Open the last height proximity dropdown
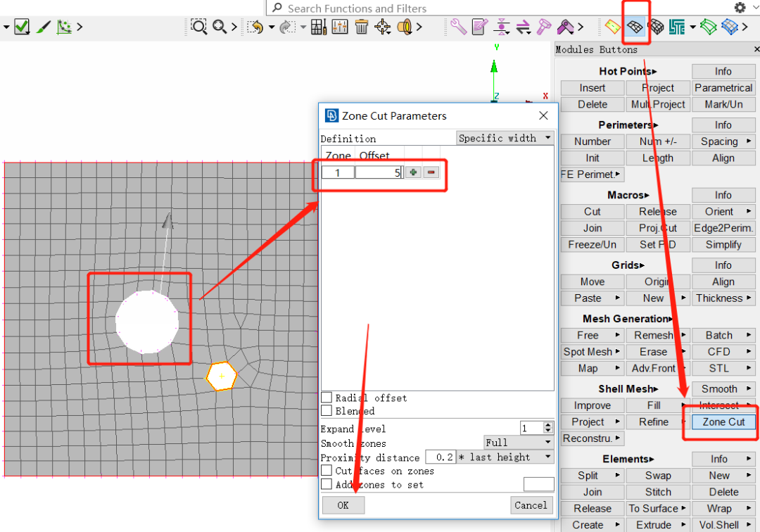 (x=505, y=457)
